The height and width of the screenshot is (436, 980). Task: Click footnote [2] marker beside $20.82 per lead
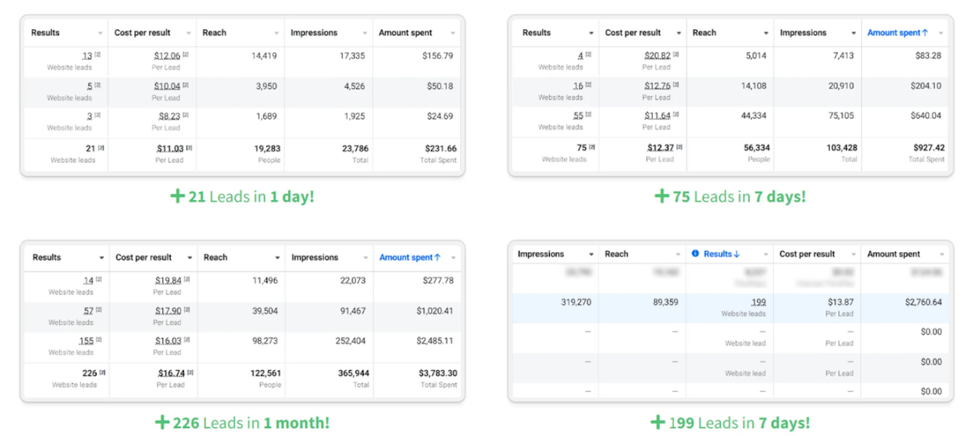[x=676, y=55]
